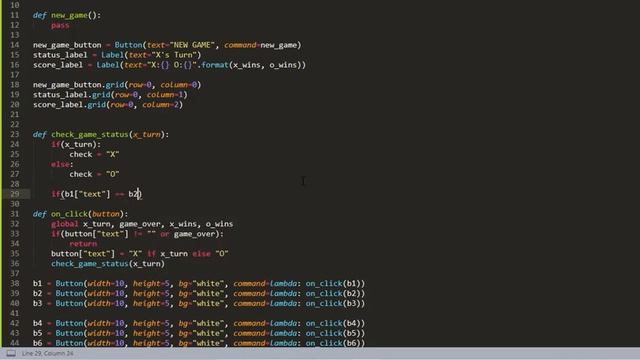Screen dimensions: 640x360
Task: Click 'on_click(b3)' on line 40
Action: (x=333, y=303)
